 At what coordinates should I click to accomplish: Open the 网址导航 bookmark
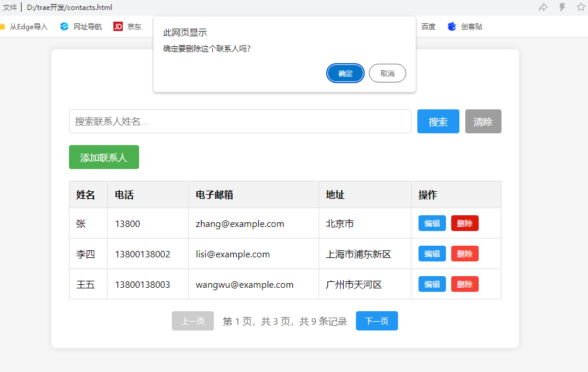coord(81,27)
